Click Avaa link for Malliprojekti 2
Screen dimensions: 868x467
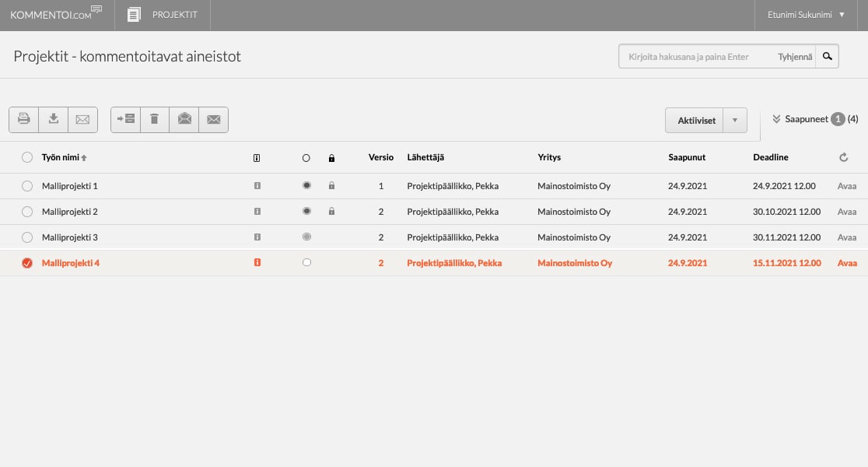(847, 212)
